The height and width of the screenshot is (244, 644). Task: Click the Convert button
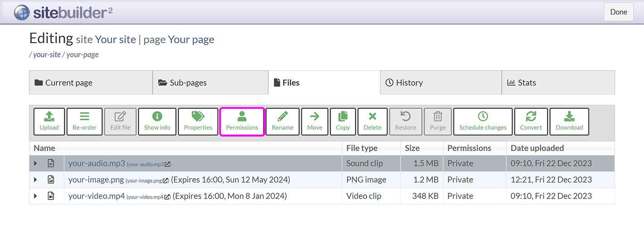tap(531, 122)
